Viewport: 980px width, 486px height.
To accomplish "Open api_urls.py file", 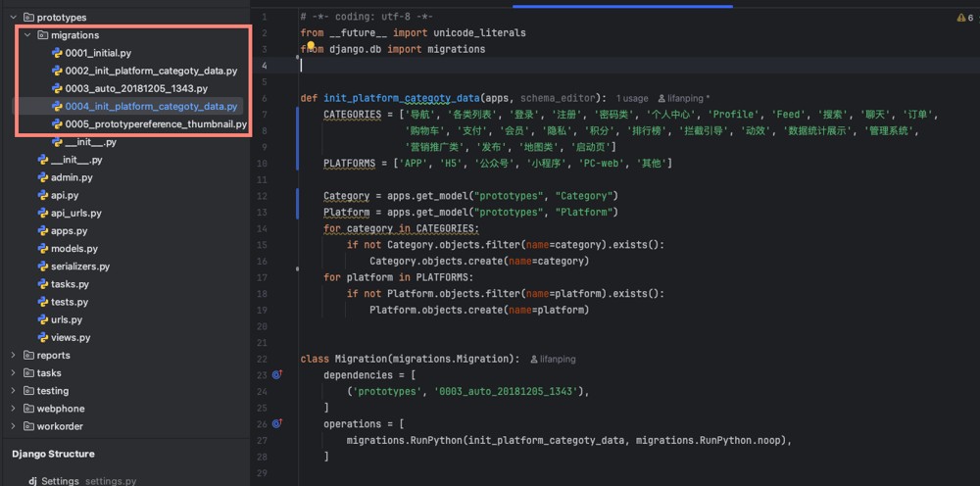I will coord(76,213).
